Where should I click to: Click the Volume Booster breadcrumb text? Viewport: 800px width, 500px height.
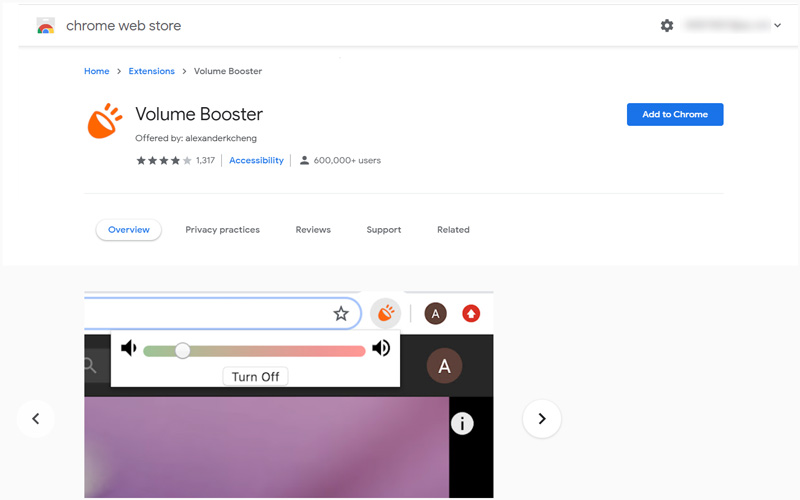[228, 71]
